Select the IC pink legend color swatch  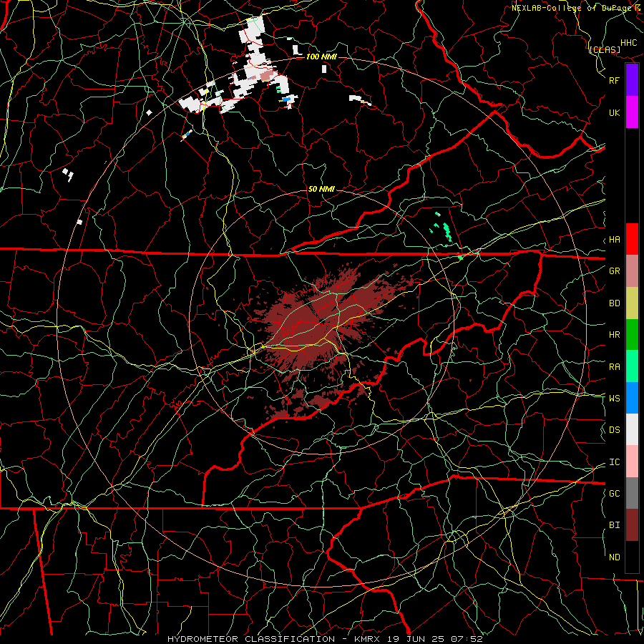point(632,462)
